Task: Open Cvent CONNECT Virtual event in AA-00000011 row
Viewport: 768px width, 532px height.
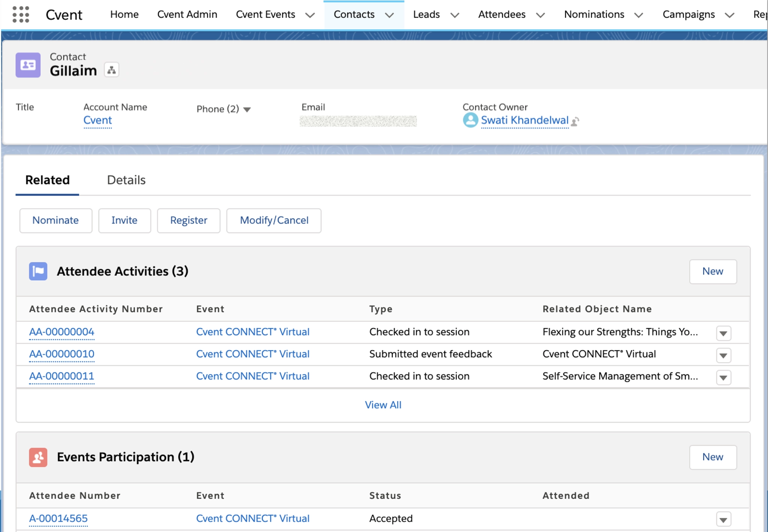Action: click(x=253, y=376)
